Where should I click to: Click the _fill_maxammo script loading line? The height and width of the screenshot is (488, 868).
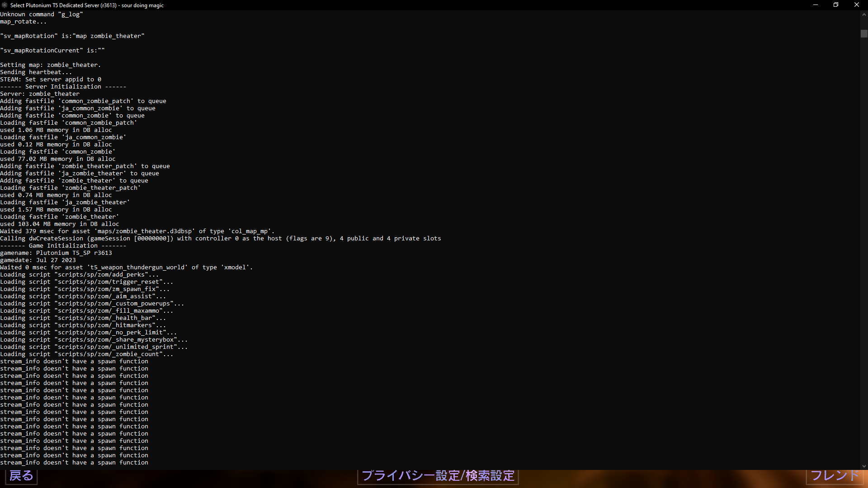(x=87, y=311)
